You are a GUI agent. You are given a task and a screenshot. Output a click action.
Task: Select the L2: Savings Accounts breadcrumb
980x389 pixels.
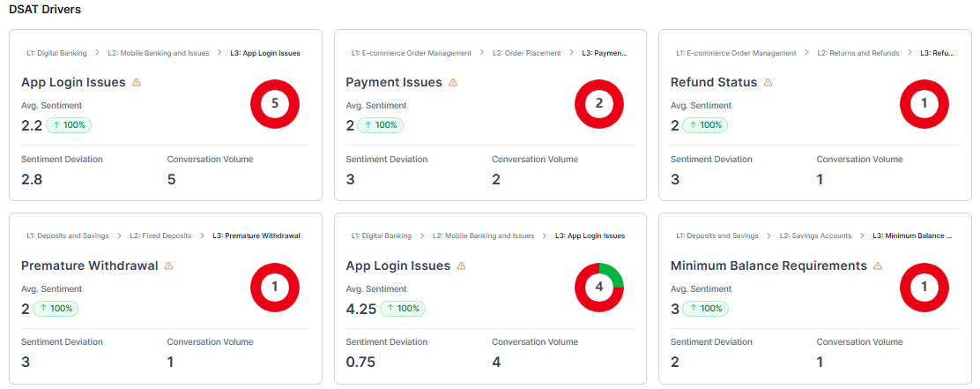point(815,236)
